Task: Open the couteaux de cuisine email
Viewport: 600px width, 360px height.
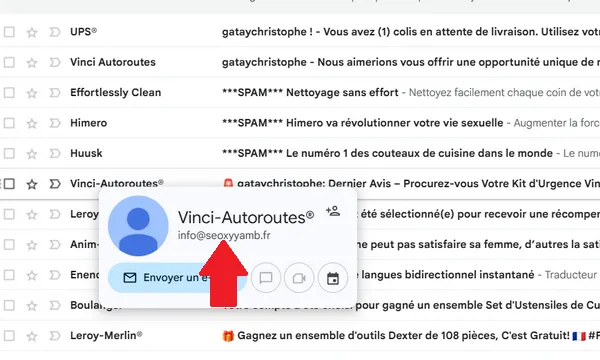Action: click(411, 153)
